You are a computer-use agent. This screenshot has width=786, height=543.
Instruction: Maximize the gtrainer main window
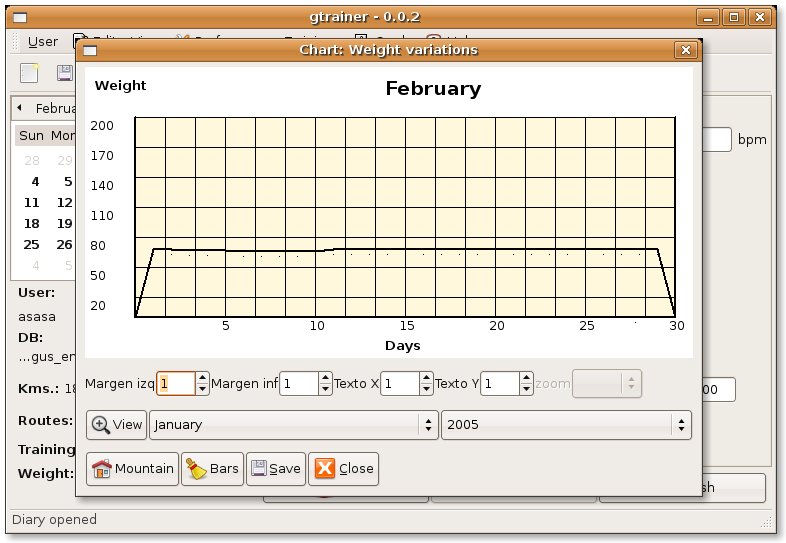pos(734,18)
